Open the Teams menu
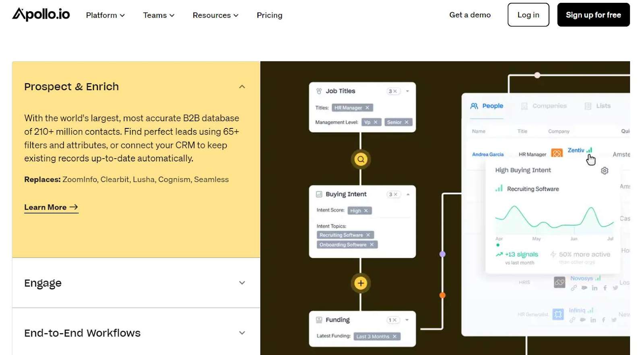 pos(159,15)
